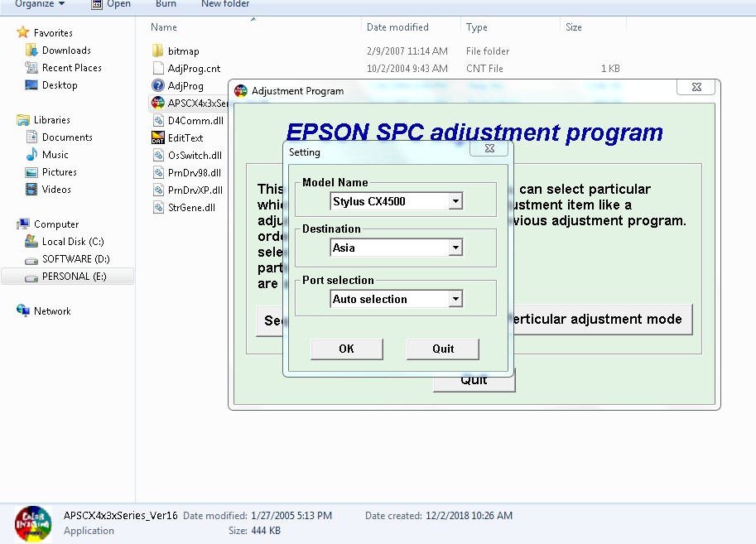Select the Computer icon in sidebar
Viewport: 756px width, 544px height.
(23, 224)
